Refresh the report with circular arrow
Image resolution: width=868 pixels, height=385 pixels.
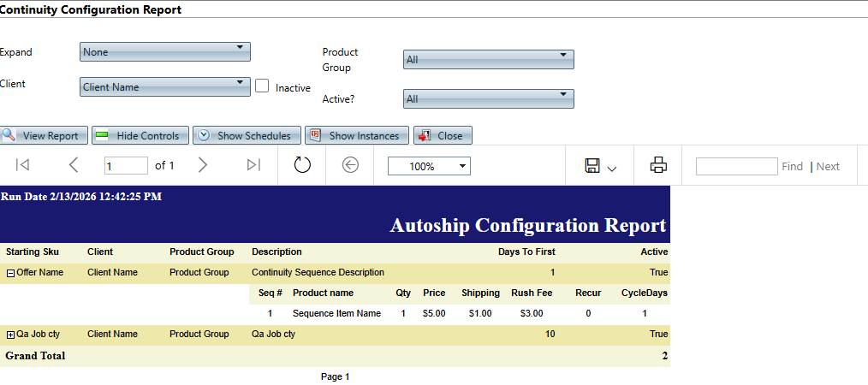click(x=302, y=165)
